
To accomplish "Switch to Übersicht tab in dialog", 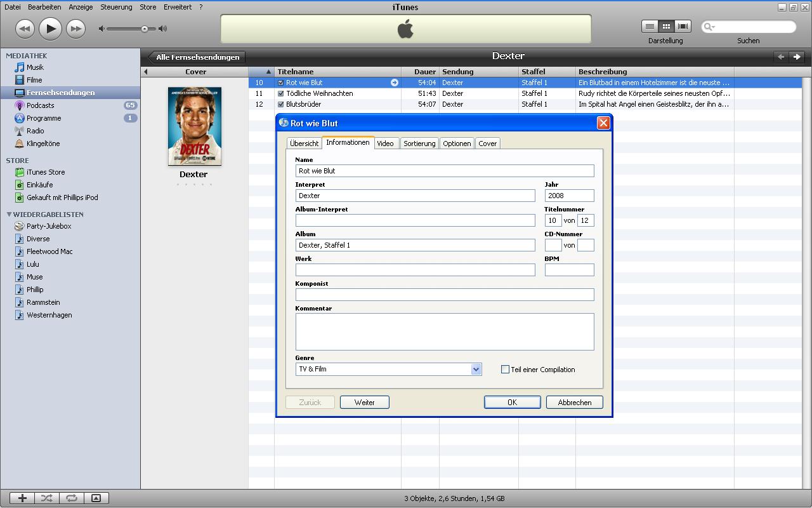I will tap(304, 144).
